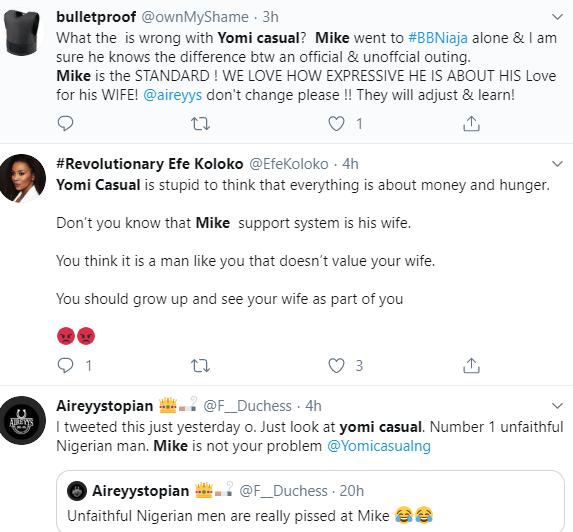The height and width of the screenshot is (532, 573).
Task: Open bulletproof's vest profile picture
Action: pos(22,33)
